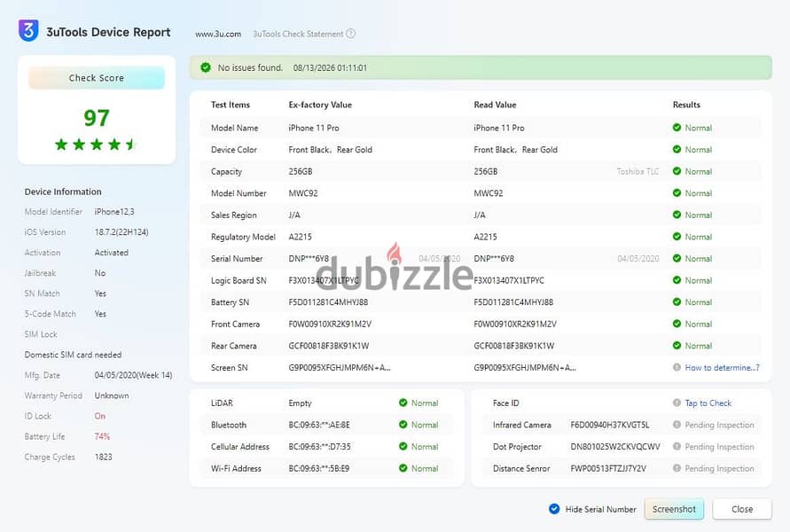Open the www.3u.com link
Image resolution: width=790 pixels, height=532 pixels.
click(x=218, y=35)
